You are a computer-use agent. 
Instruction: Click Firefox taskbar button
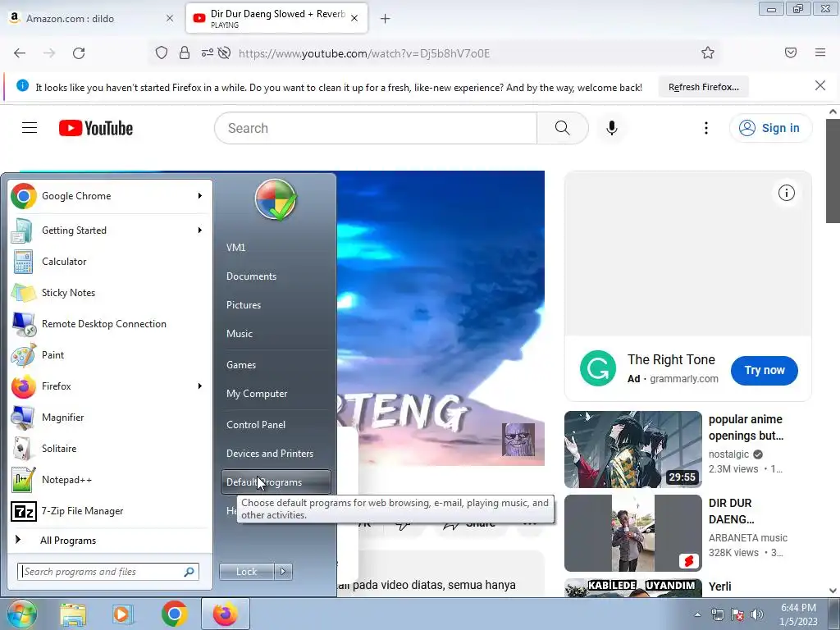pyautogui.click(x=225, y=614)
